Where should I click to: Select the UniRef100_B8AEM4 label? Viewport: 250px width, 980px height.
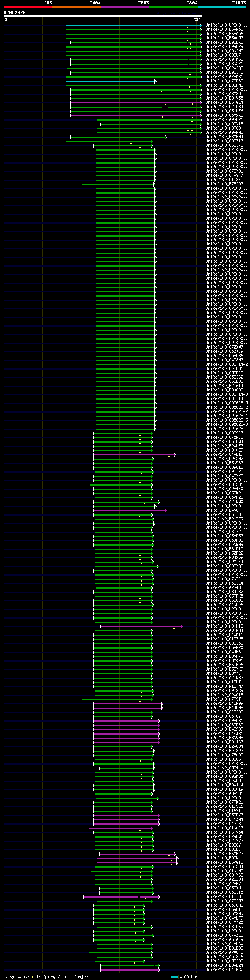click(224, 137)
